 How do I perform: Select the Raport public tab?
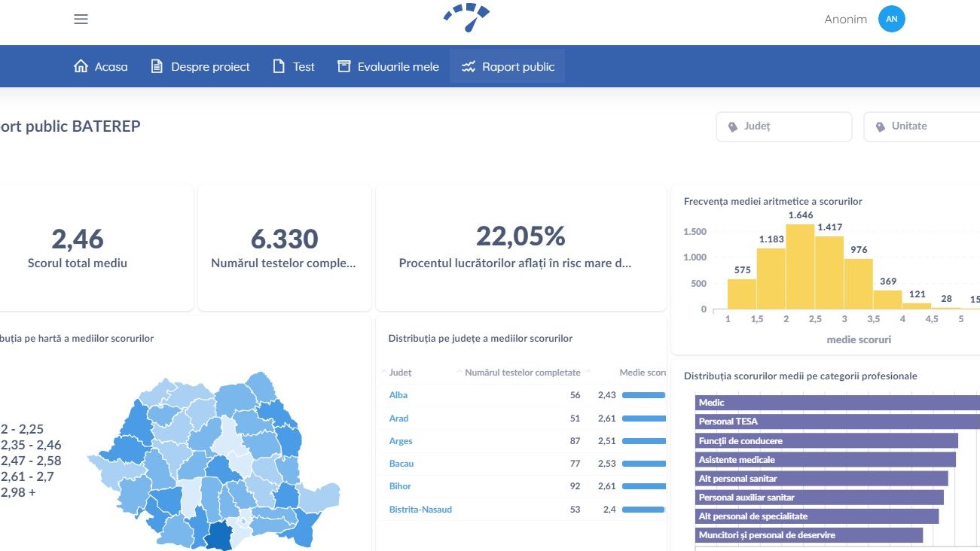(508, 66)
